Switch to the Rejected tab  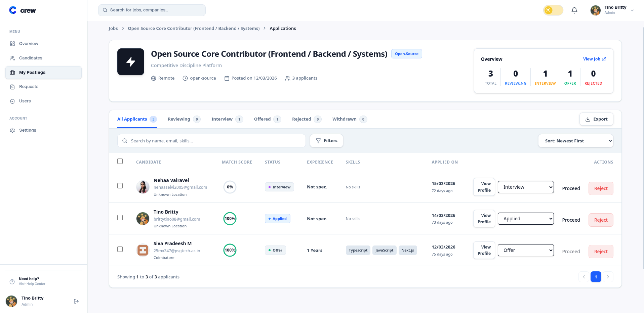pyautogui.click(x=307, y=119)
